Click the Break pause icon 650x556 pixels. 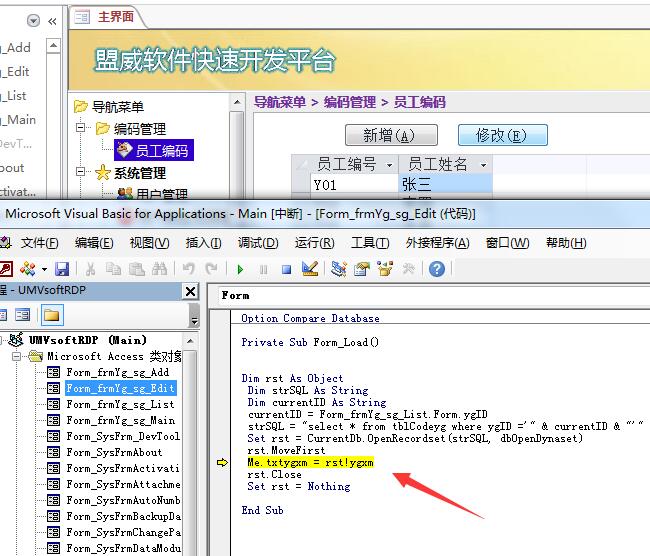263,270
